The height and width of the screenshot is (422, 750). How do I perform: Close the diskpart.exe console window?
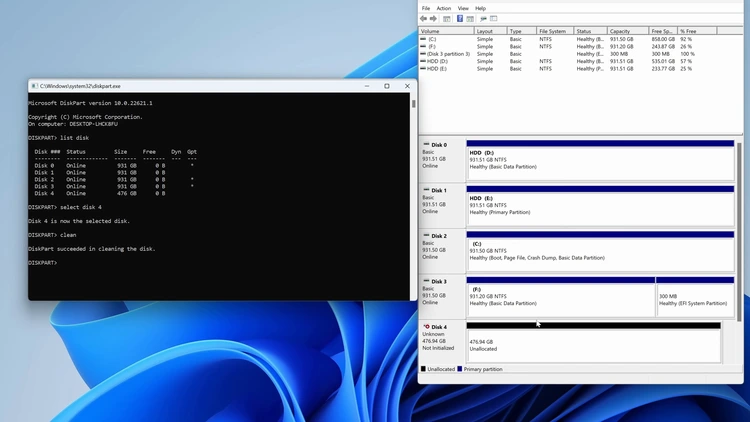pos(407,86)
